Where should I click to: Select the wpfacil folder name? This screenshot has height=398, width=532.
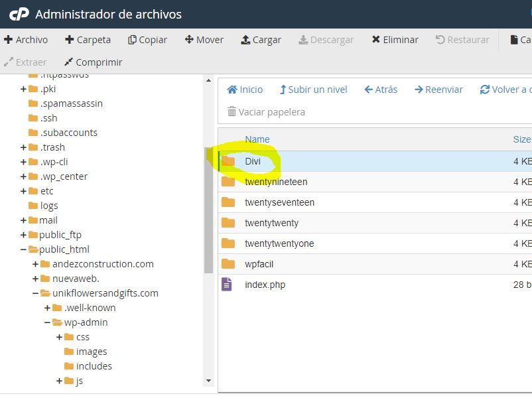coord(259,264)
